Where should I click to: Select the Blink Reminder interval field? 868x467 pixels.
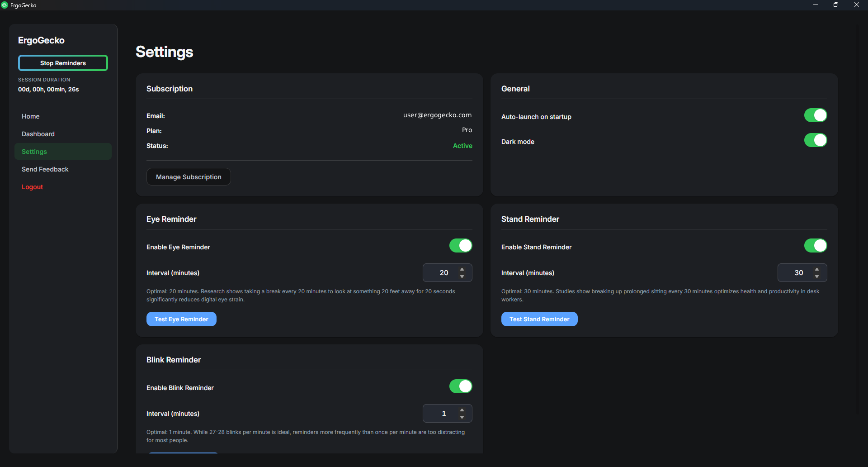tap(443, 413)
